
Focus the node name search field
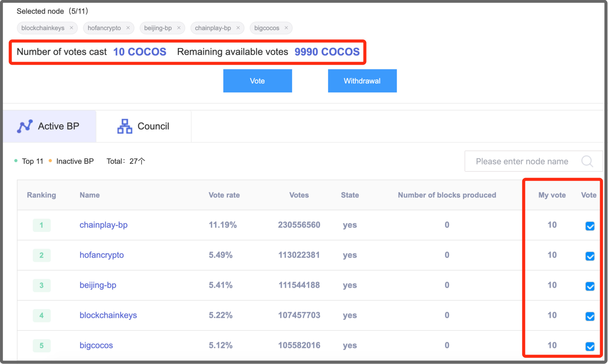522,161
